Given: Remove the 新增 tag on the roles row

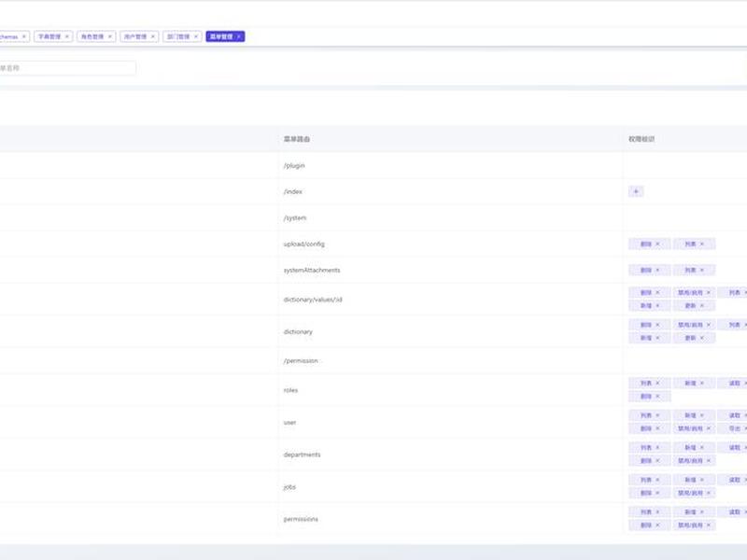Looking at the screenshot, I should (x=702, y=383).
